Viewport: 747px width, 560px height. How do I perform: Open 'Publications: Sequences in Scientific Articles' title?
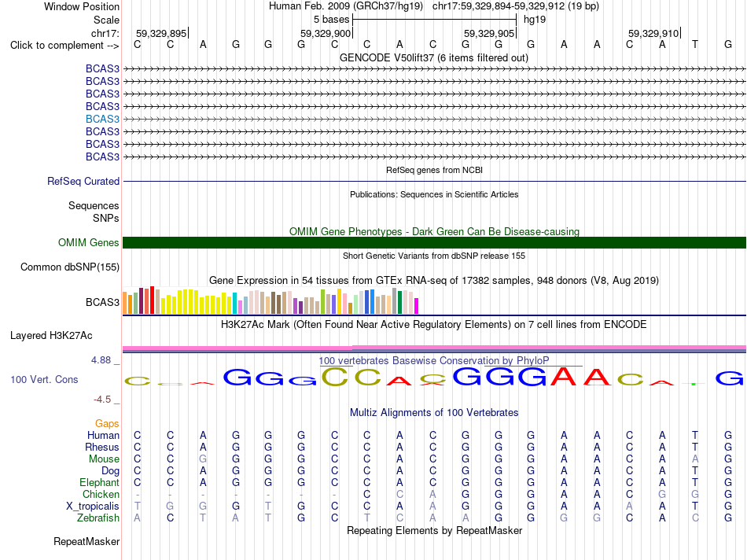coord(434,194)
